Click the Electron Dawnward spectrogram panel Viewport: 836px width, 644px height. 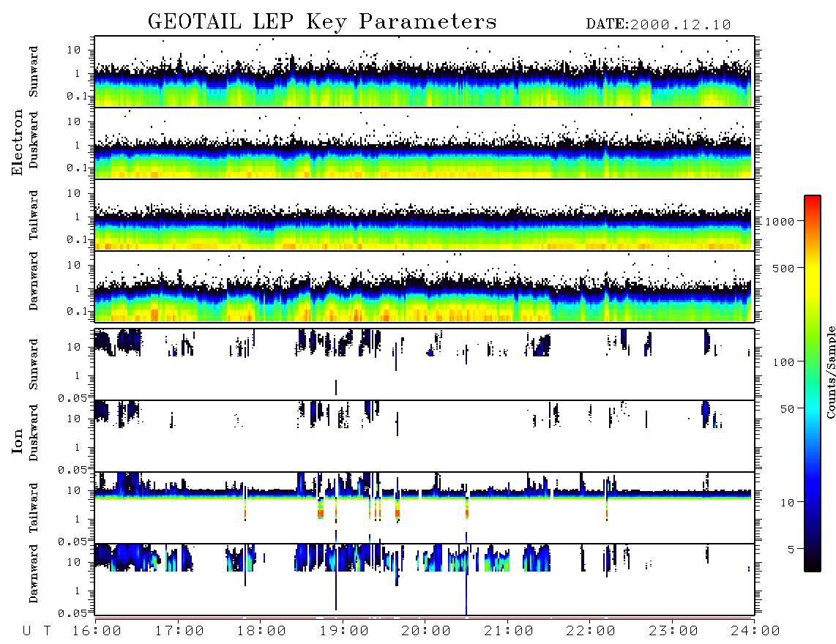click(x=425, y=286)
